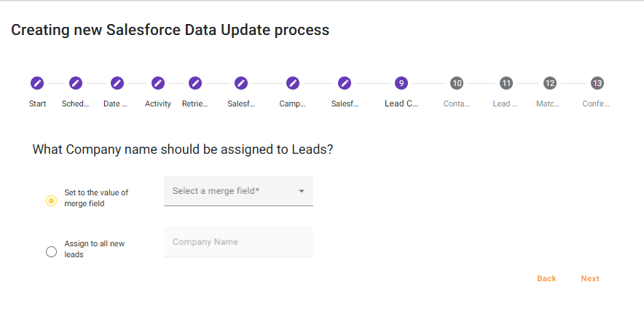Select step 11 Lead... circle
The width and height of the screenshot is (644, 333).
[x=506, y=83]
